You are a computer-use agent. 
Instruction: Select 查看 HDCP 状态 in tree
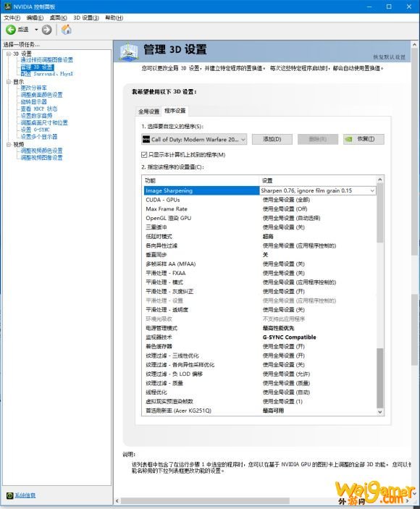point(39,109)
